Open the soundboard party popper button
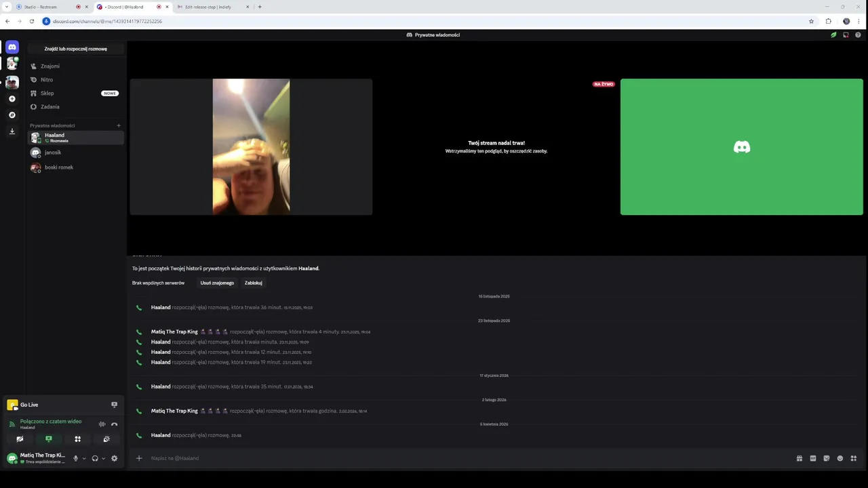 [106, 439]
